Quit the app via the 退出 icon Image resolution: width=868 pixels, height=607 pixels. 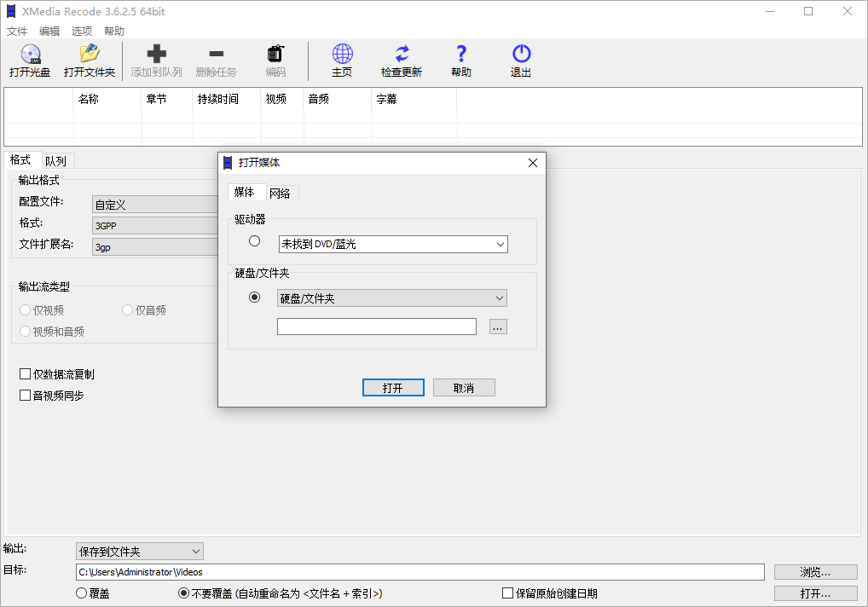(x=520, y=60)
